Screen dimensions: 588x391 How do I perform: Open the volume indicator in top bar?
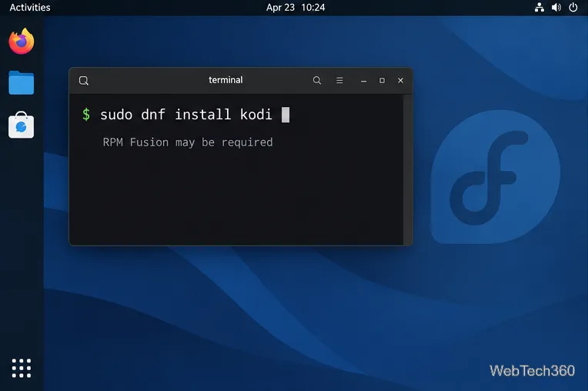pyautogui.click(x=556, y=8)
